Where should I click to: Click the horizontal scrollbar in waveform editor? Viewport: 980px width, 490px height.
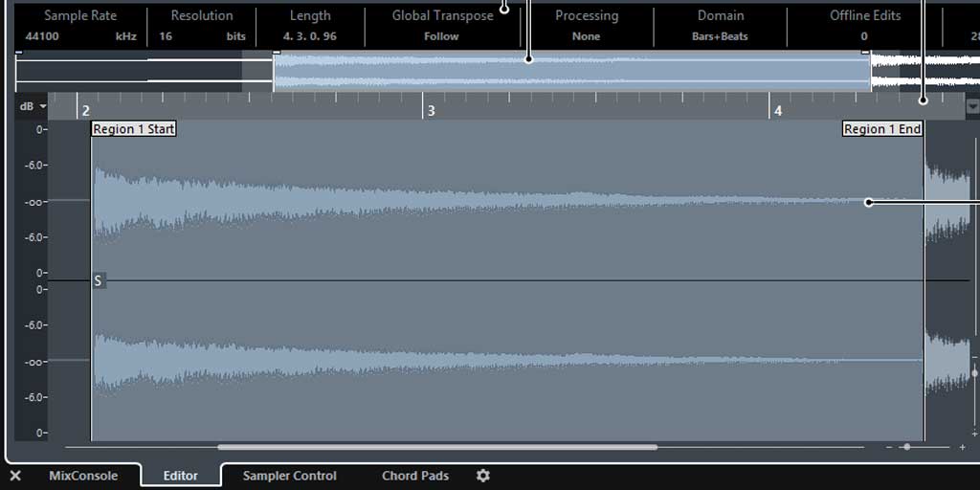(436, 447)
